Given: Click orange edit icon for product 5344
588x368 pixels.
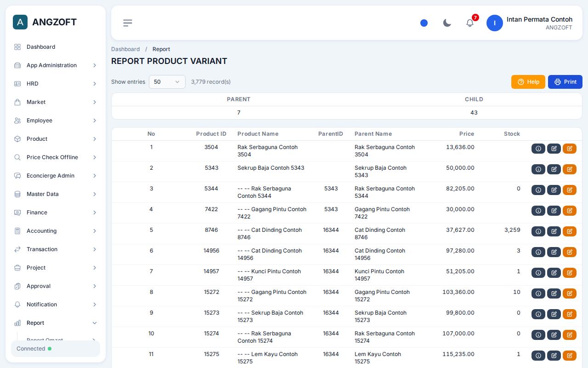Looking at the screenshot, I should [x=570, y=190].
